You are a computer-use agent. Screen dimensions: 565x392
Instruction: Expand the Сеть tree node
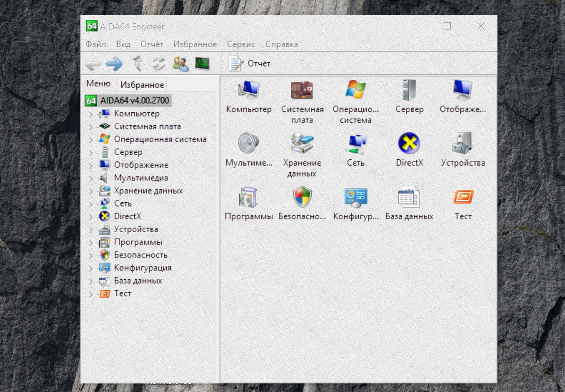tap(91, 204)
